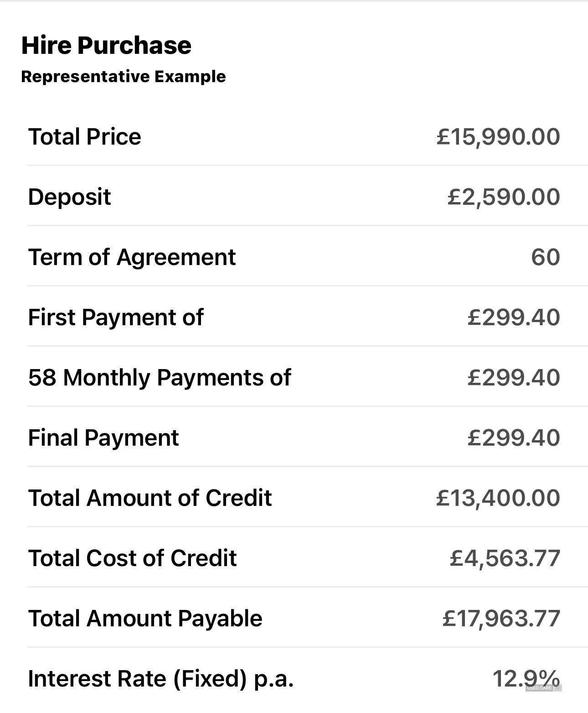This screenshot has width=588, height=713.
Task: Select the £15,990.00 total price value
Action: (x=498, y=137)
